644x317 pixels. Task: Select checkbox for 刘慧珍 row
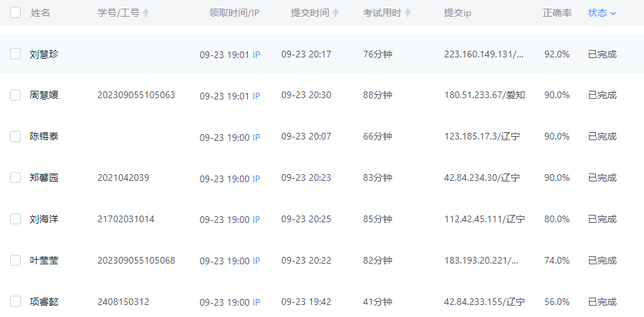15,54
